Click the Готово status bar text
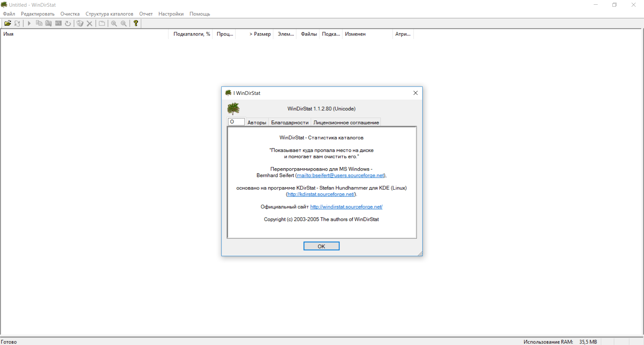The image size is (644, 345). click(9, 342)
